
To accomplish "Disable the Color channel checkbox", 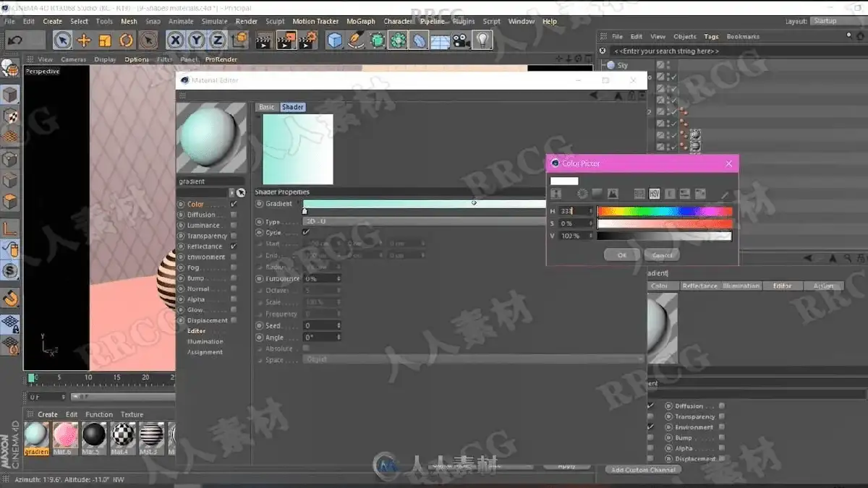I will point(234,205).
